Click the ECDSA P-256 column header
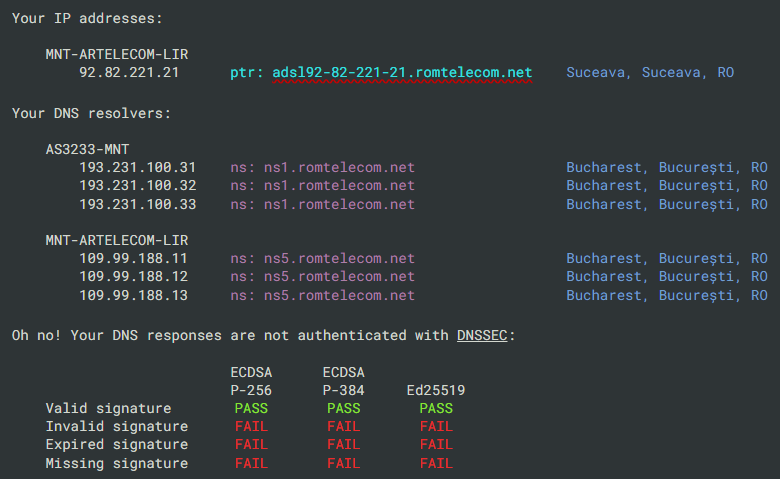 click(x=250, y=381)
